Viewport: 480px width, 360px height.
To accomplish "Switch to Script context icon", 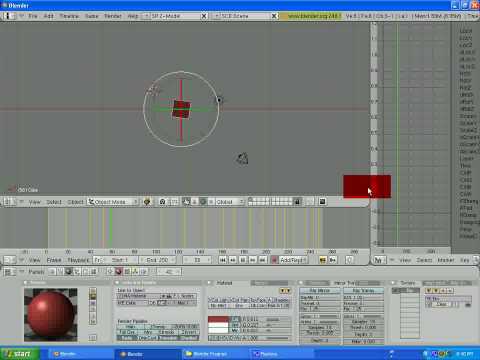I will point(61,272).
